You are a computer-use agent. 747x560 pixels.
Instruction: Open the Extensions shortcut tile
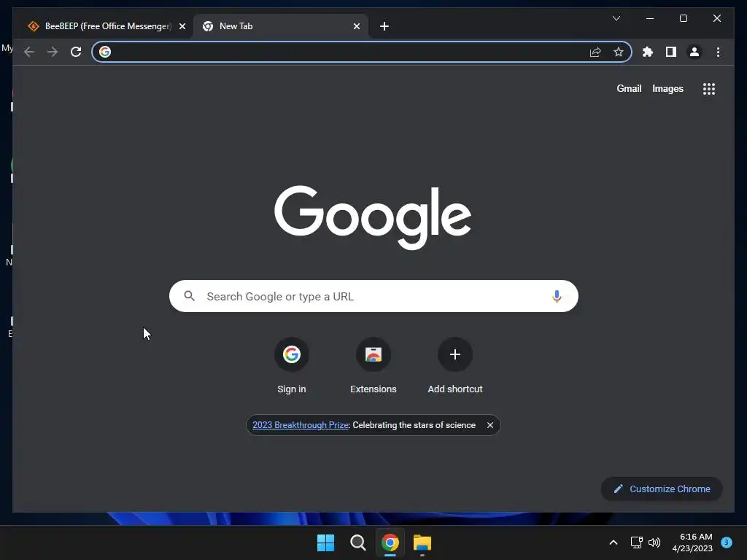[x=373, y=366]
